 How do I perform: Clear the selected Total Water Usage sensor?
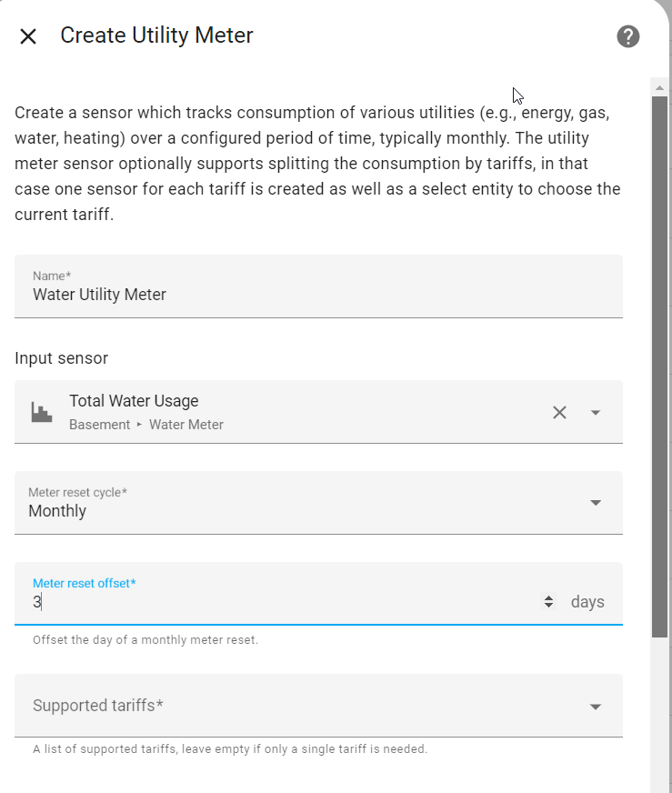[x=559, y=413]
